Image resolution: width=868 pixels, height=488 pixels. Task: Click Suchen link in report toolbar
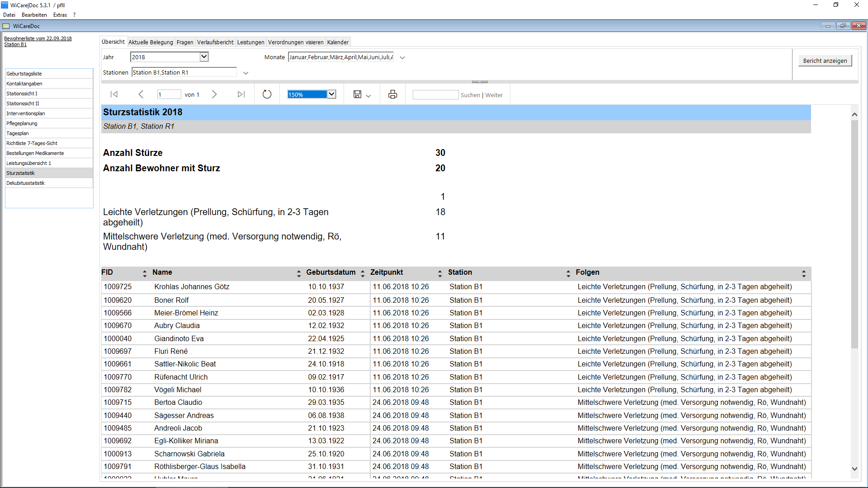[470, 95]
